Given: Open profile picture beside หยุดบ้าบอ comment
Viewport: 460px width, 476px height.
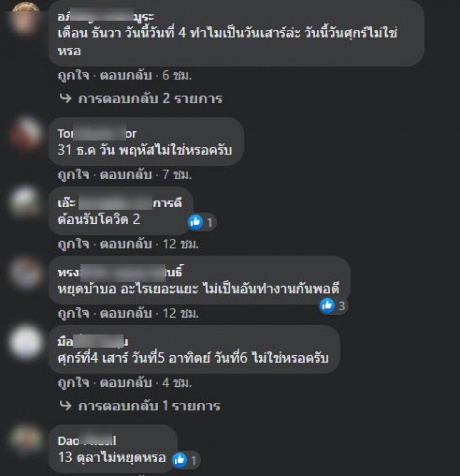Looking at the screenshot, I should [26, 272].
